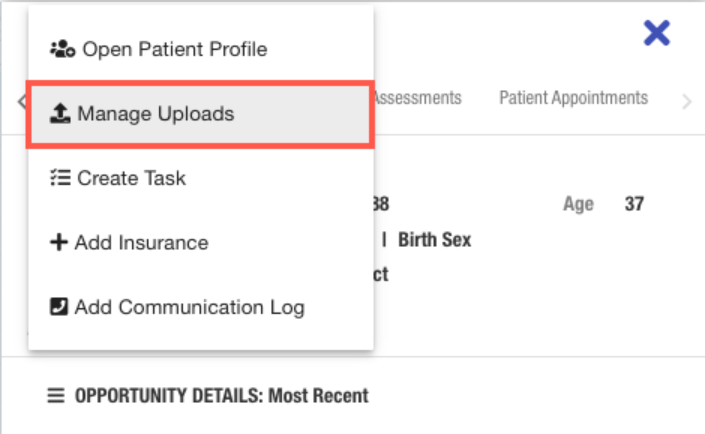Click the Birth Sex field label
This screenshot has width=705, height=434.
click(434, 240)
